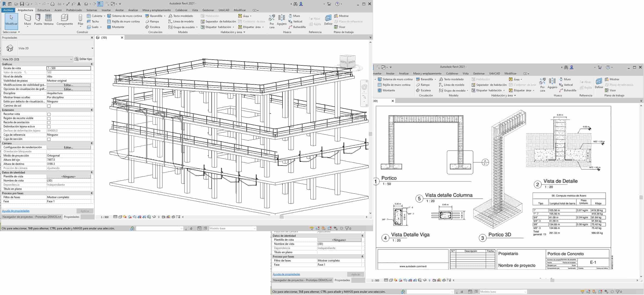Image resolution: width=644 pixels, height=295 pixels.
Task: Click the Mostrar work plane icon
Action: pyautogui.click(x=336, y=16)
